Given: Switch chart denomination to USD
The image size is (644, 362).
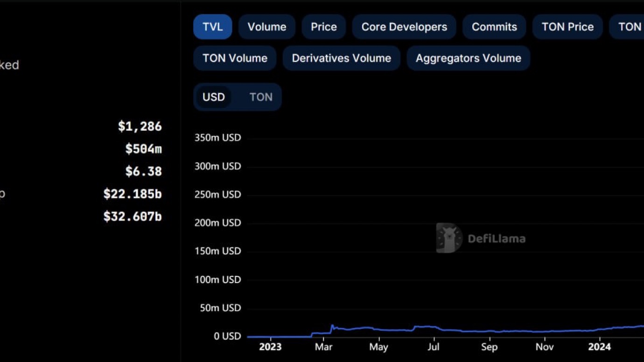Looking at the screenshot, I should tap(213, 97).
